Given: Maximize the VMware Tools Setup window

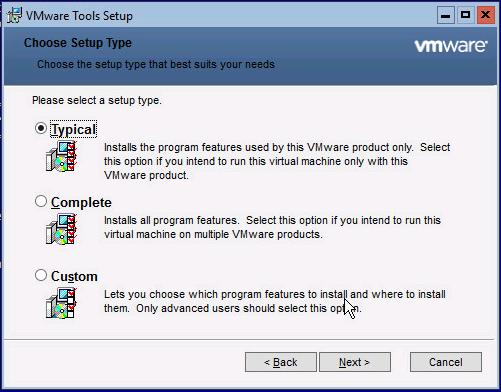Looking at the screenshot, I should [x=465, y=15].
